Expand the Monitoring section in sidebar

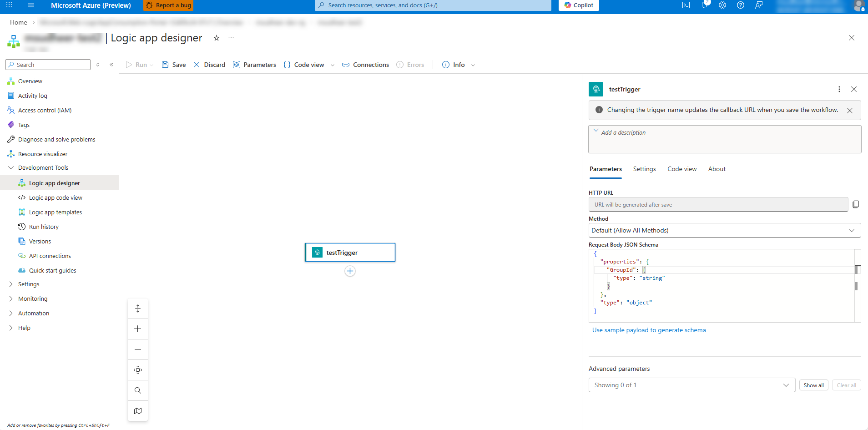[x=33, y=298]
